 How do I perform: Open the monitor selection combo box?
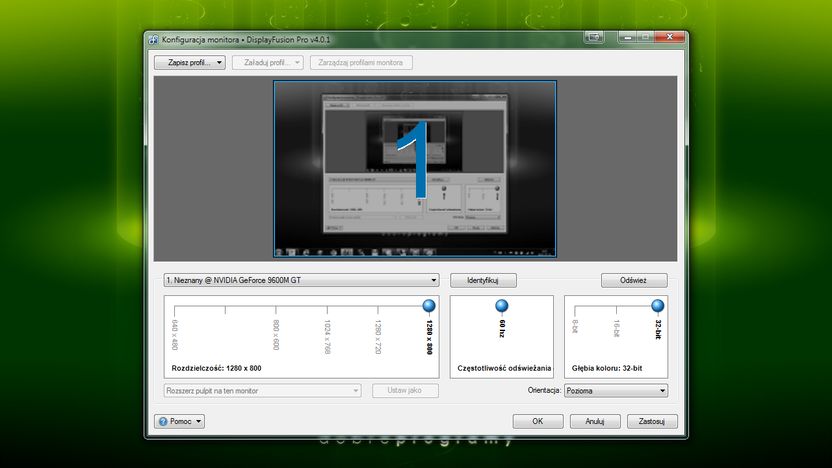301,280
